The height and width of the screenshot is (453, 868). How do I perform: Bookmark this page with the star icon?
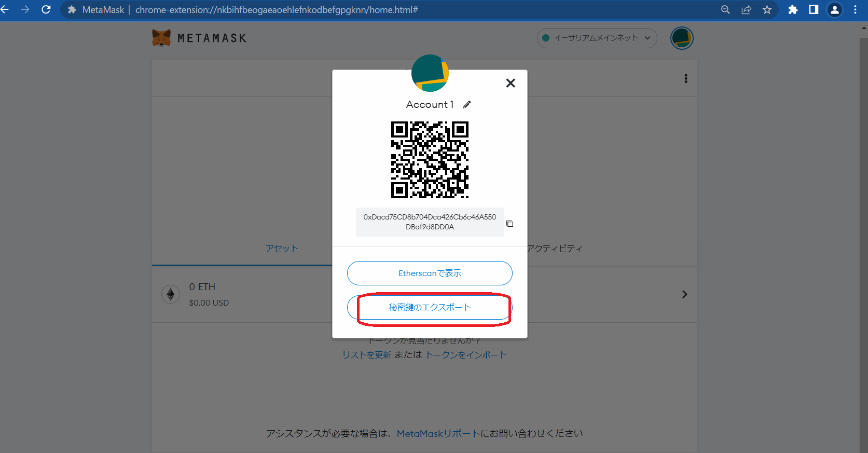[x=767, y=10]
